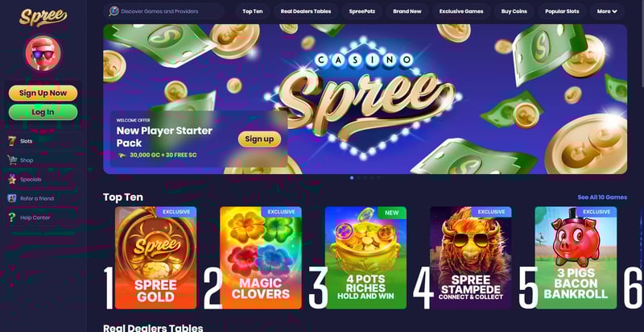Image resolution: width=644 pixels, height=332 pixels.
Task: Open See All 10 Games link
Action: pyautogui.click(x=602, y=197)
